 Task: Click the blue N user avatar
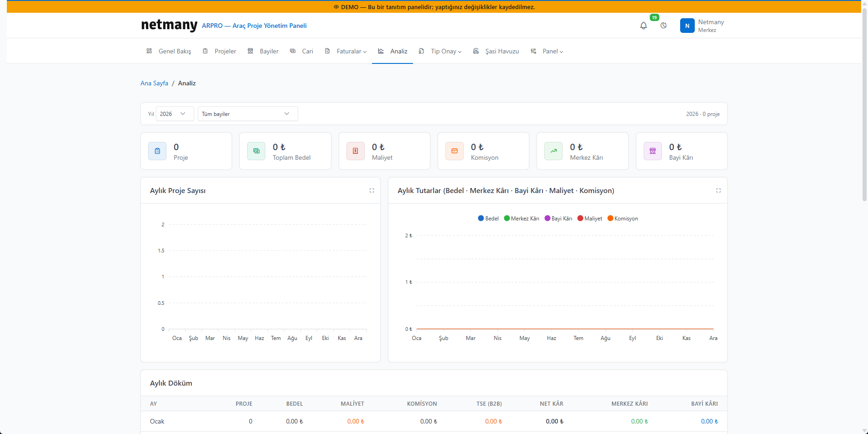687,26
